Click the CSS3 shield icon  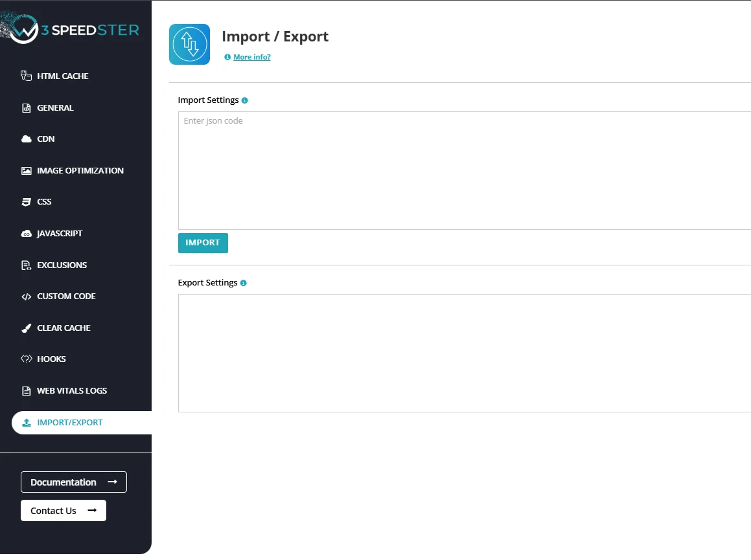coord(26,202)
